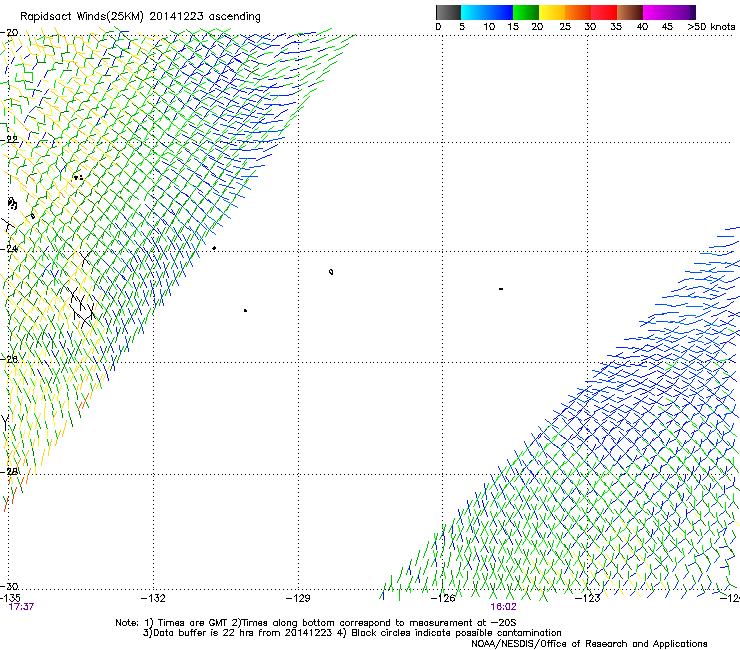Click the blue 10-15 knots legend color
The image size is (740, 650).
tap(500, 12)
